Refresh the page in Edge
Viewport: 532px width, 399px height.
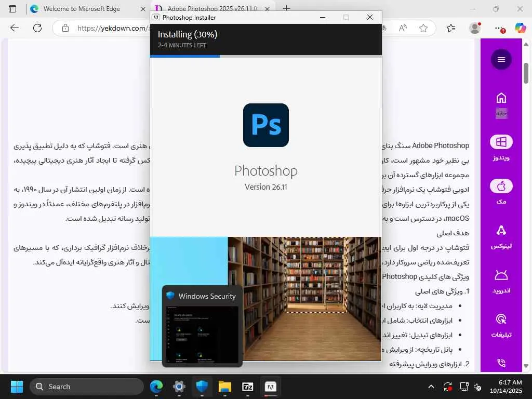[x=37, y=28]
